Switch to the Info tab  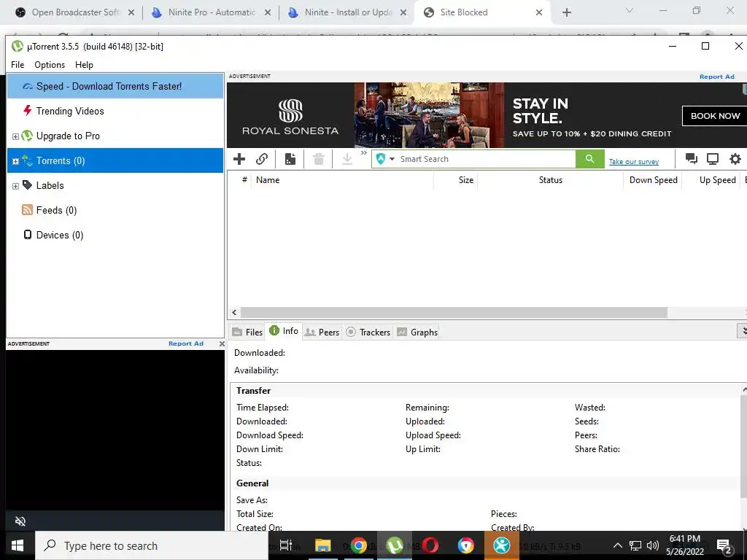click(x=284, y=331)
